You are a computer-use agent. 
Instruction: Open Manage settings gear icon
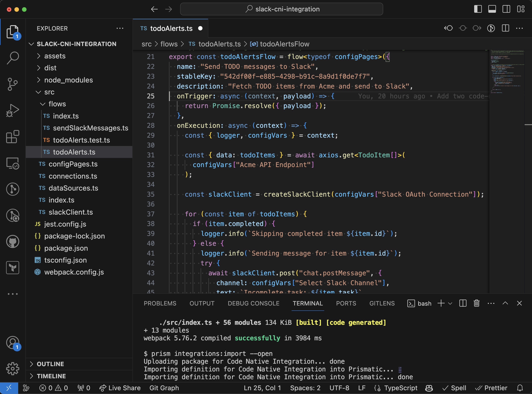pos(13,368)
